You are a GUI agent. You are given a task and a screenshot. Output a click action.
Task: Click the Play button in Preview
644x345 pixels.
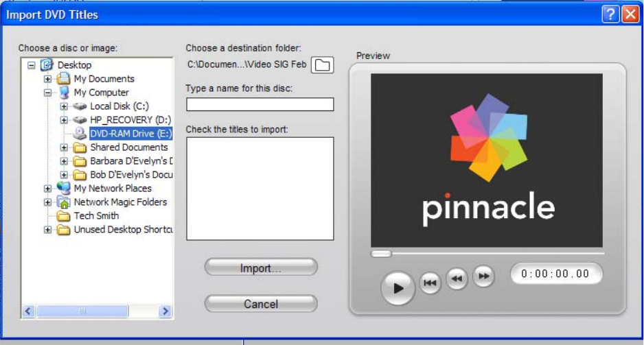[397, 288]
